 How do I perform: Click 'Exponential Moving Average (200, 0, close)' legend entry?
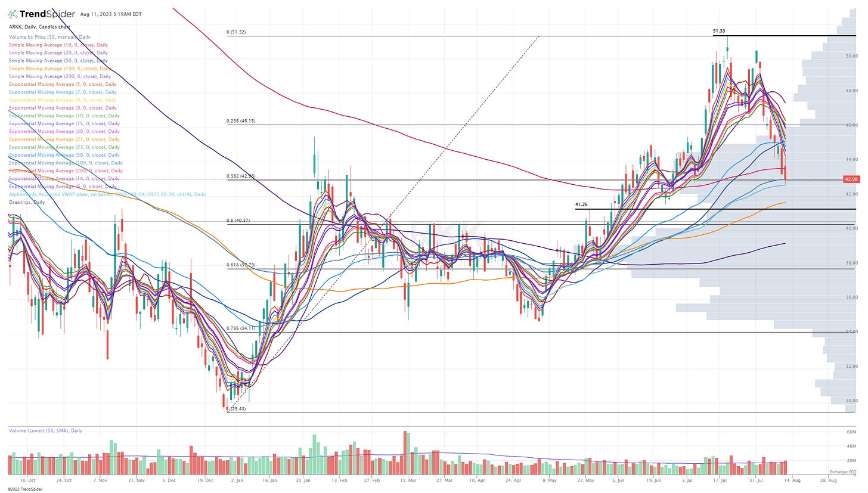point(66,170)
